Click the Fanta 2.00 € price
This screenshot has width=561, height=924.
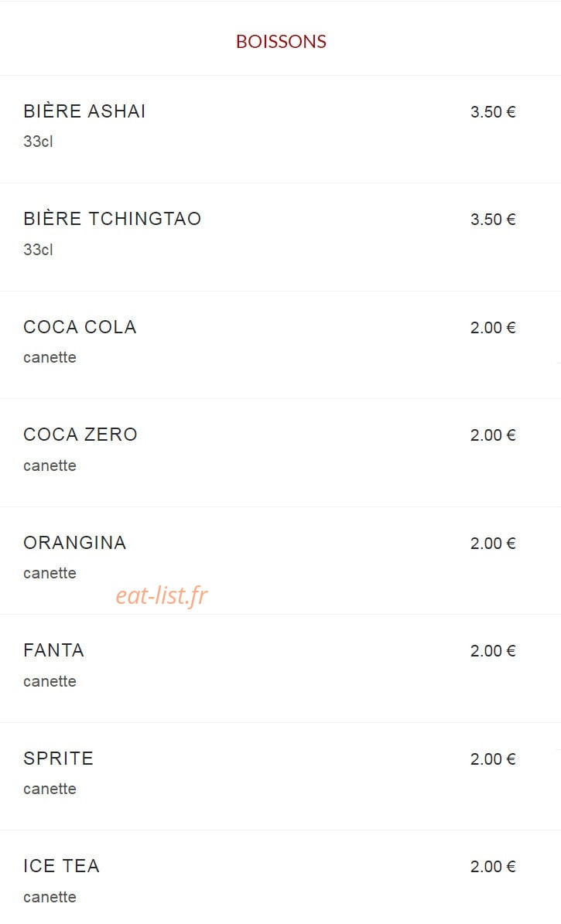tap(493, 650)
